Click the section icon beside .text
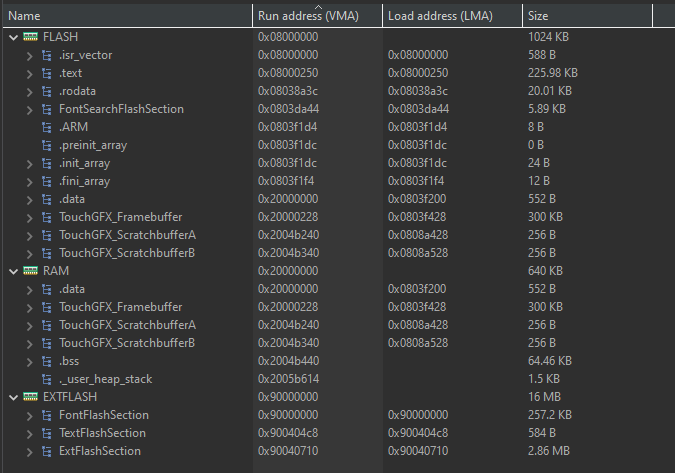The width and height of the screenshot is (675, 473). (47, 73)
